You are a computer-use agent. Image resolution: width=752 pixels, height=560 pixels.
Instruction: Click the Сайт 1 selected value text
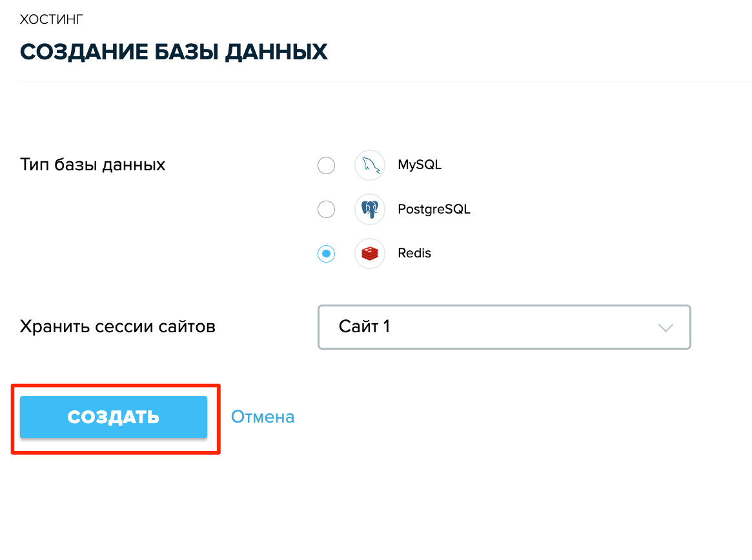click(x=364, y=326)
